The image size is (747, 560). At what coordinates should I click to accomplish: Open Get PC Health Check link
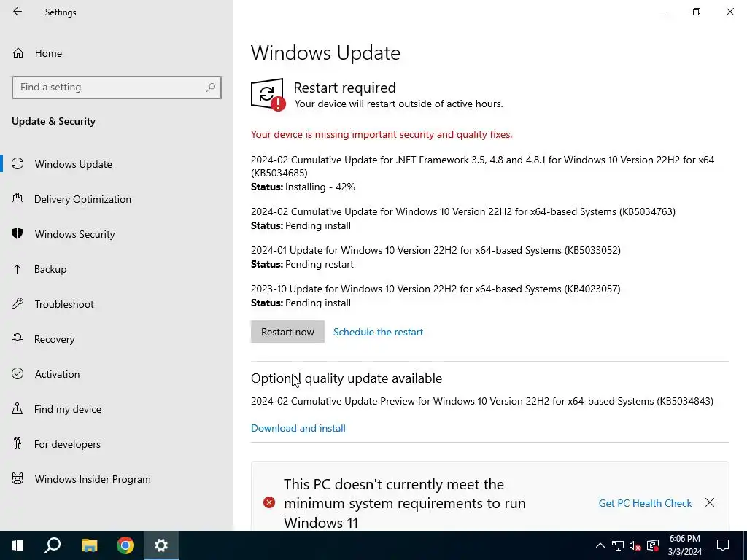645,503
